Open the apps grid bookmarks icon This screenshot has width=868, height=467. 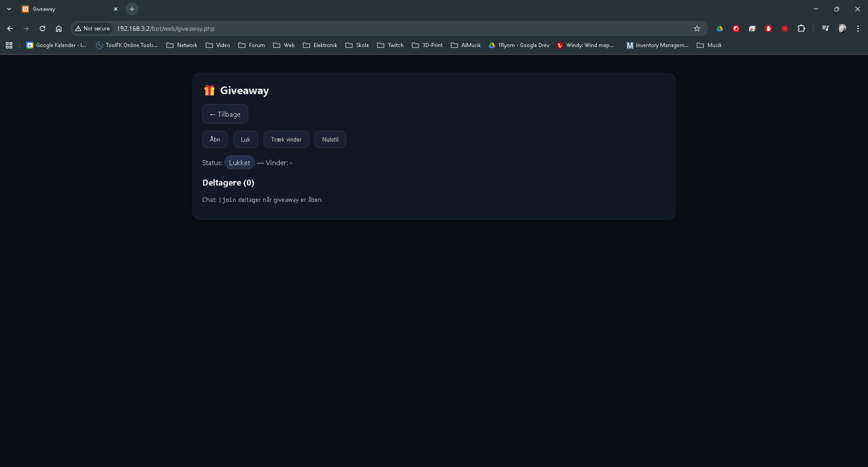click(x=9, y=45)
